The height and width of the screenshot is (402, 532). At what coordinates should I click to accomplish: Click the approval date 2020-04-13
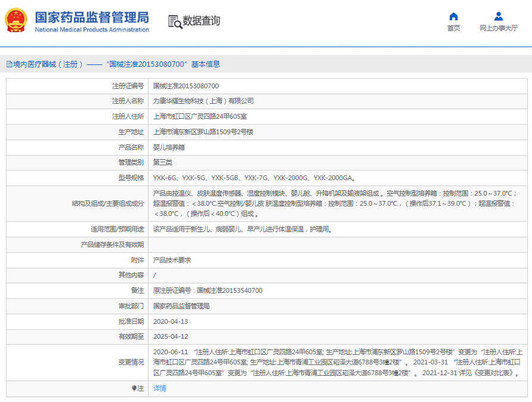(x=171, y=321)
